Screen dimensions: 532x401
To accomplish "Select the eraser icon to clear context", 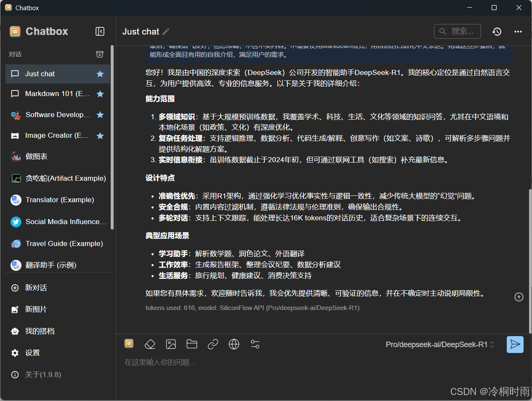I will click(x=150, y=344).
